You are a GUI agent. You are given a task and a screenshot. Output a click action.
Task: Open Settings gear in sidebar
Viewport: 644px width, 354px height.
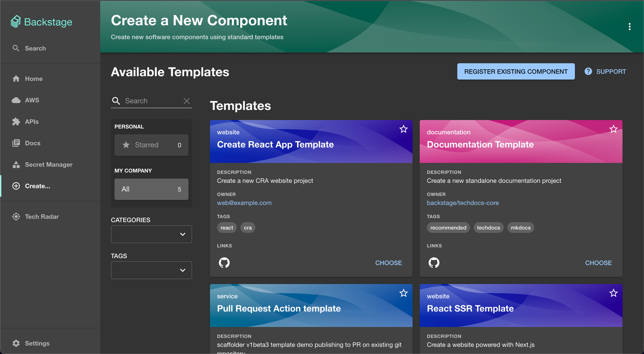point(16,343)
